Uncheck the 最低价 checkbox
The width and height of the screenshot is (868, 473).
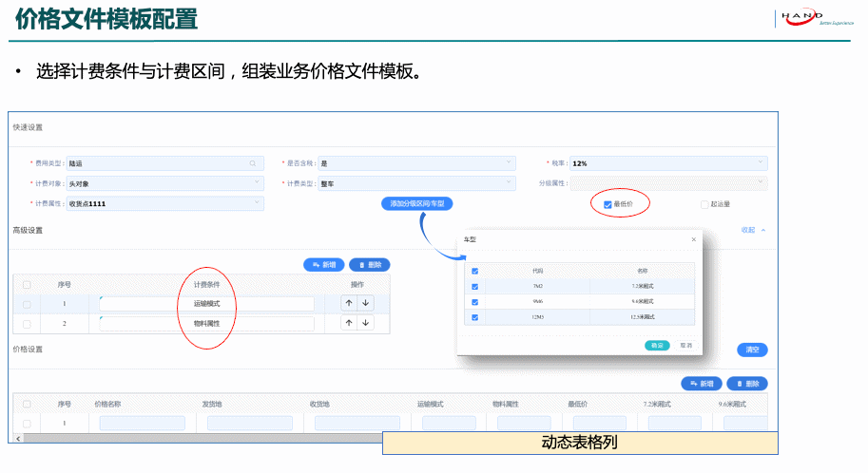[608, 204]
